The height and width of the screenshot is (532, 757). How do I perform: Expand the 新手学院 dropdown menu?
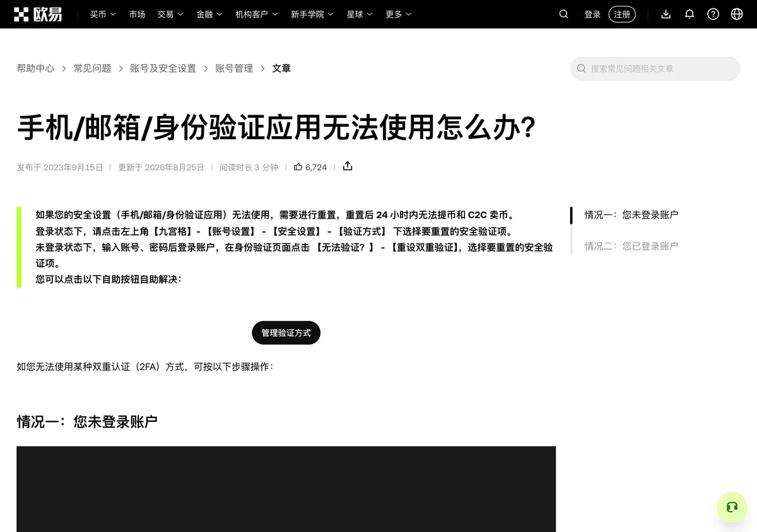[312, 14]
